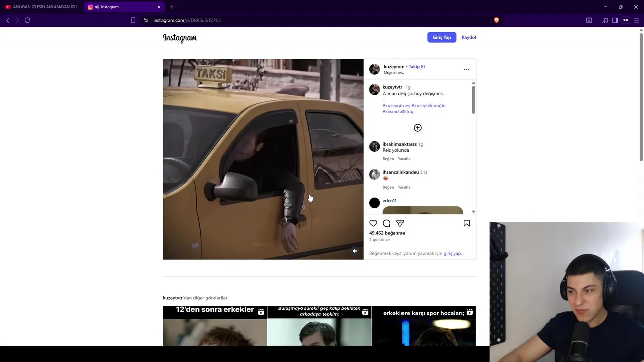The height and width of the screenshot is (362, 644).
Task: Toggle the browser sidebar panel
Action: 615,20
